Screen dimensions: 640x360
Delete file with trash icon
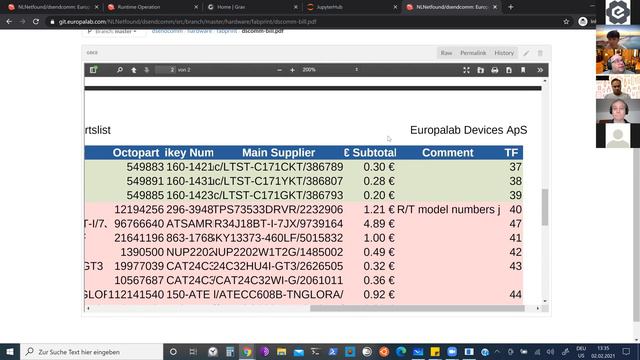pos(540,53)
